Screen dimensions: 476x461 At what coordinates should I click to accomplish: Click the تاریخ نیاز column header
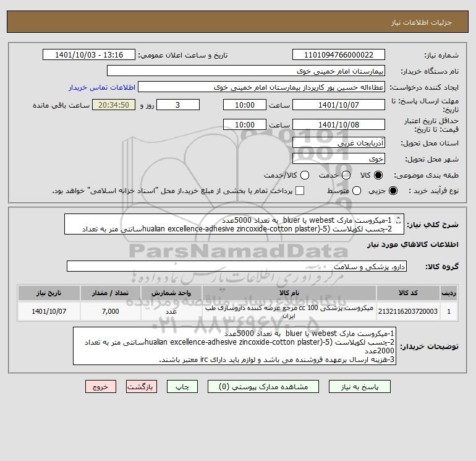click(x=49, y=293)
